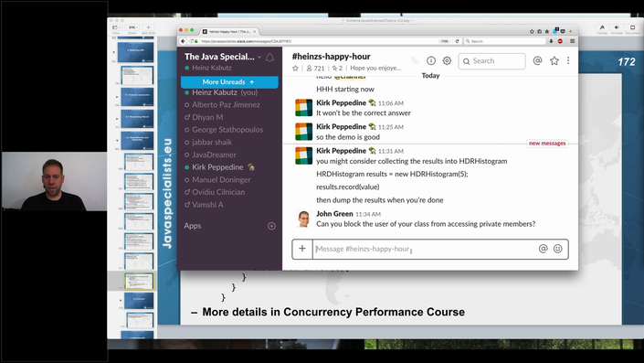This screenshot has width=644, height=363.
Task: Open John Green's profile from his name
Action: point(334,214)
